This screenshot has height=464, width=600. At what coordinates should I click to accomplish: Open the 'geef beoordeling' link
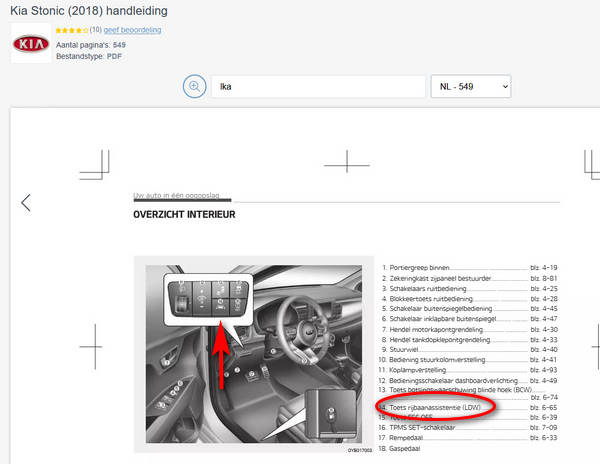[132, 30]
